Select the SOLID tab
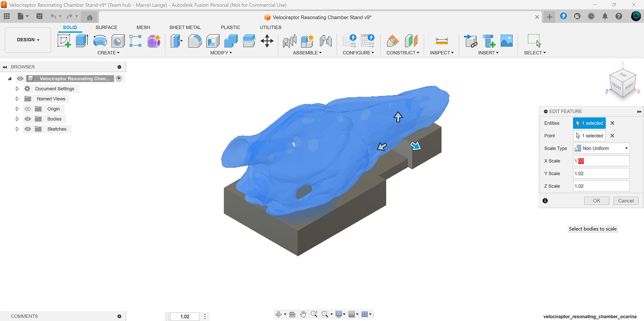Viewport: 644px width, 321px height. (70, 28)
